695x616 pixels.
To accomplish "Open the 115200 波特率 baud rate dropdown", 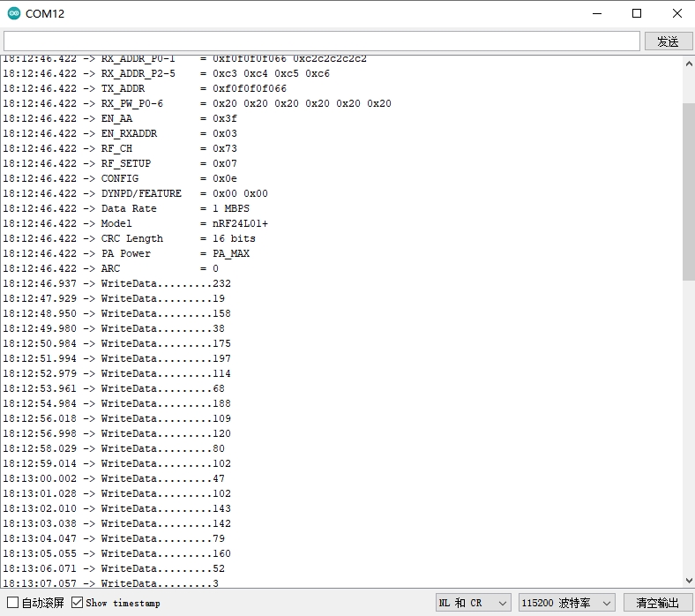I will click(x=566, y=603).
